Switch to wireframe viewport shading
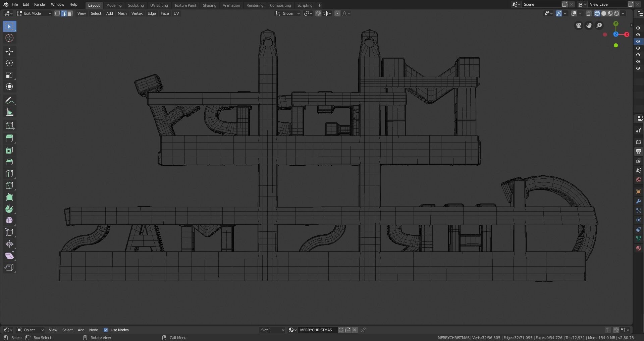 pos(597,13)
